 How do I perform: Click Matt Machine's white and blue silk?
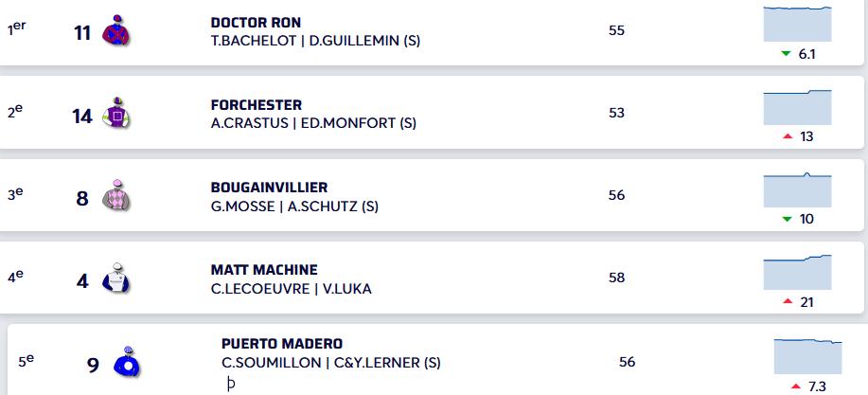(x=116, y=278)
